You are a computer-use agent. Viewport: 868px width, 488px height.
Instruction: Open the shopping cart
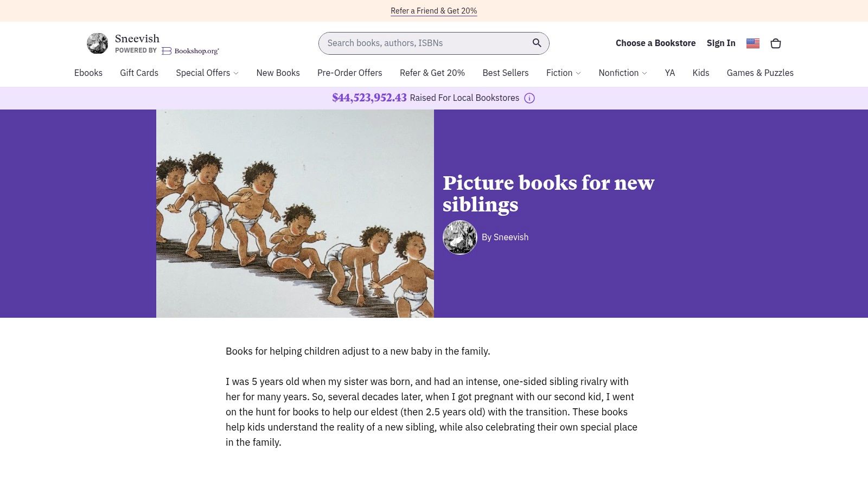775,43
